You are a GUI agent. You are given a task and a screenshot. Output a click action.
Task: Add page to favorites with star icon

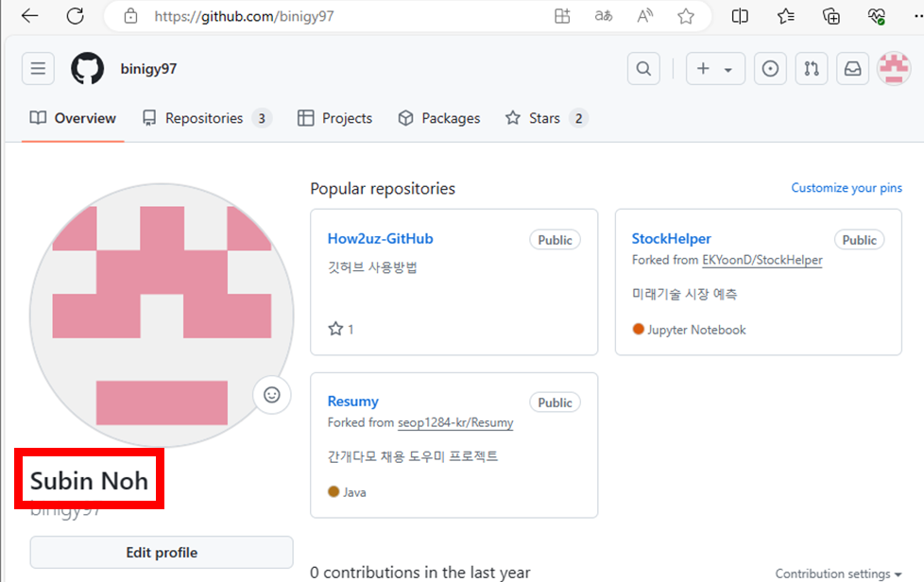click(685, 16)
